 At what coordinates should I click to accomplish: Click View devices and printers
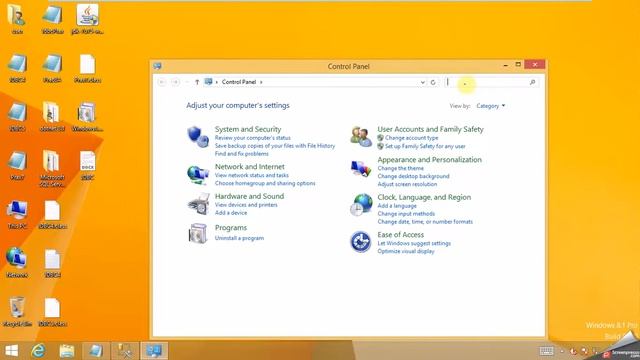click(246, 205)
